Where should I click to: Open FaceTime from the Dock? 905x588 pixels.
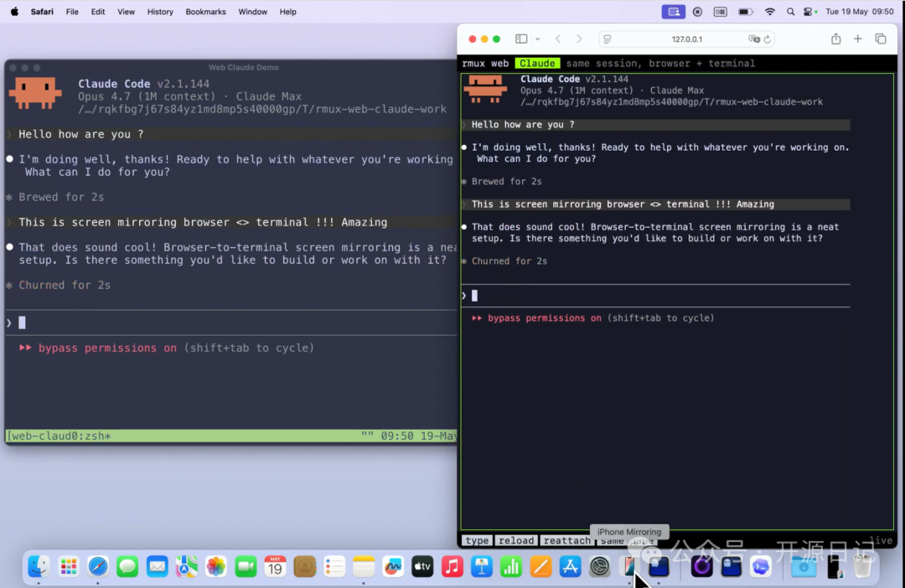coord(246,567)
